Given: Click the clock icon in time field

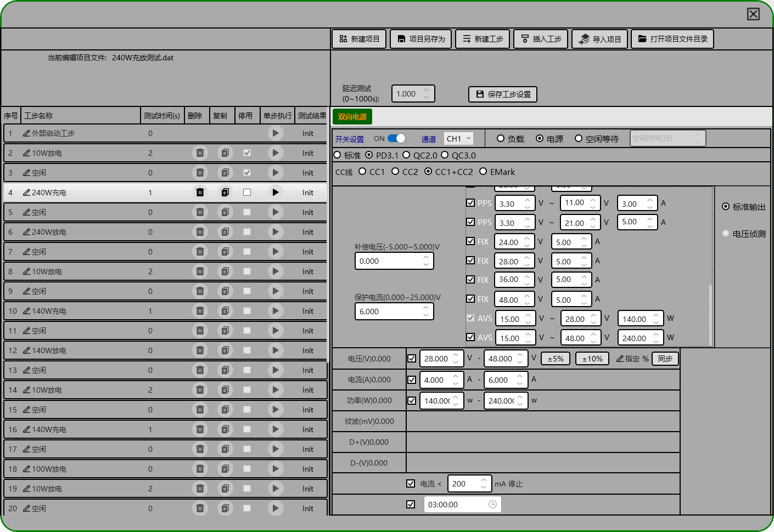Looking at the screenshot, I should click(x=492, y=505).
